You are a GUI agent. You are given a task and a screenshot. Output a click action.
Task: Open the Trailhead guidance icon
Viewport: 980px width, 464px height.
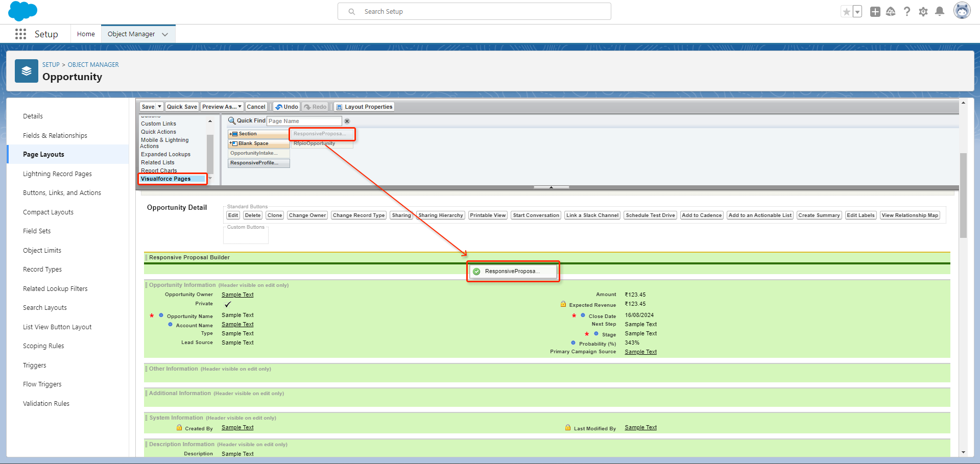pyautogui.click(x=891, y=12)
